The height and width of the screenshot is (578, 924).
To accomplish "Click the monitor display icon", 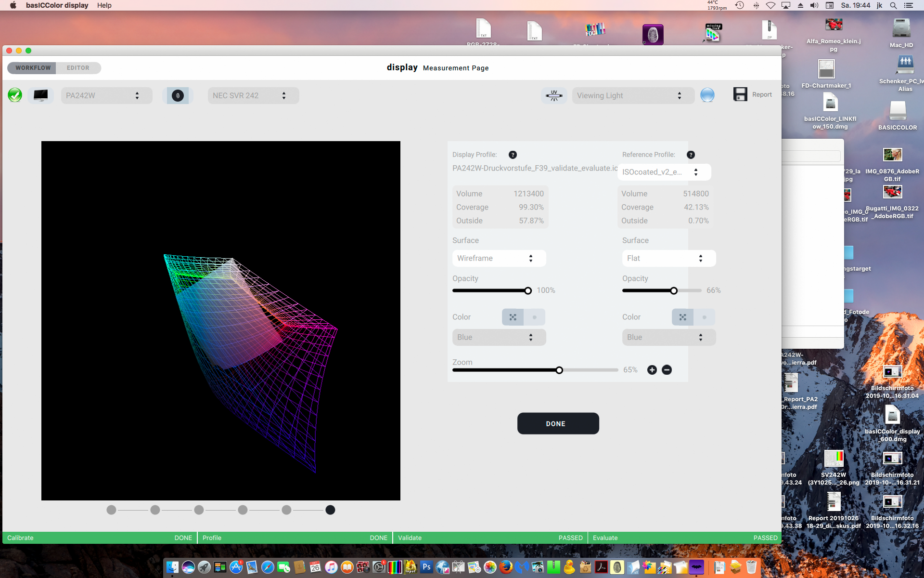I will pos(41,95).
